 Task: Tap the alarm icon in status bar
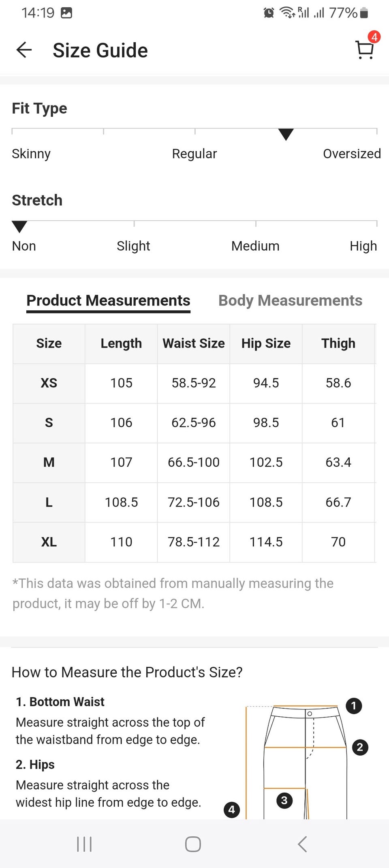tap(269, 13)
